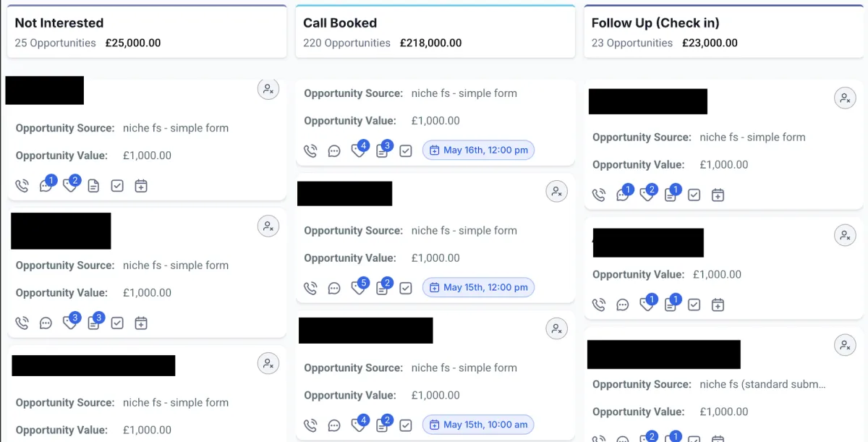868x442 pixels.
Task: Open the May 15th, 12:00 pm appointment badge
Action: pos(478,287)
